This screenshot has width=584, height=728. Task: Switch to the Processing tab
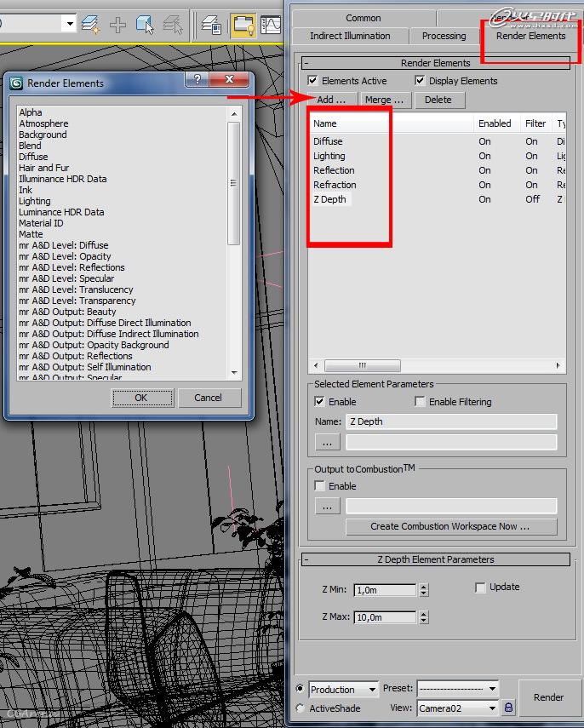[x=444, y=36]
